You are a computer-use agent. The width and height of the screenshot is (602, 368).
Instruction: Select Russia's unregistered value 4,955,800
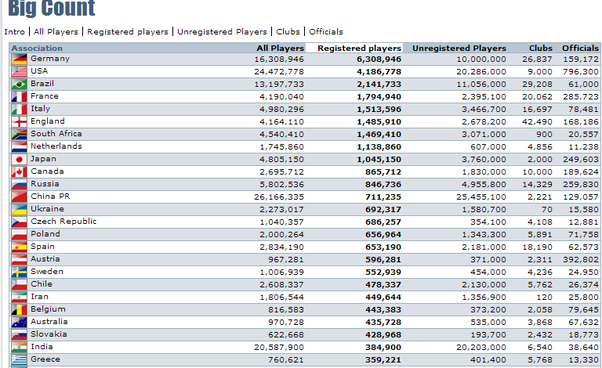point(484,185)
